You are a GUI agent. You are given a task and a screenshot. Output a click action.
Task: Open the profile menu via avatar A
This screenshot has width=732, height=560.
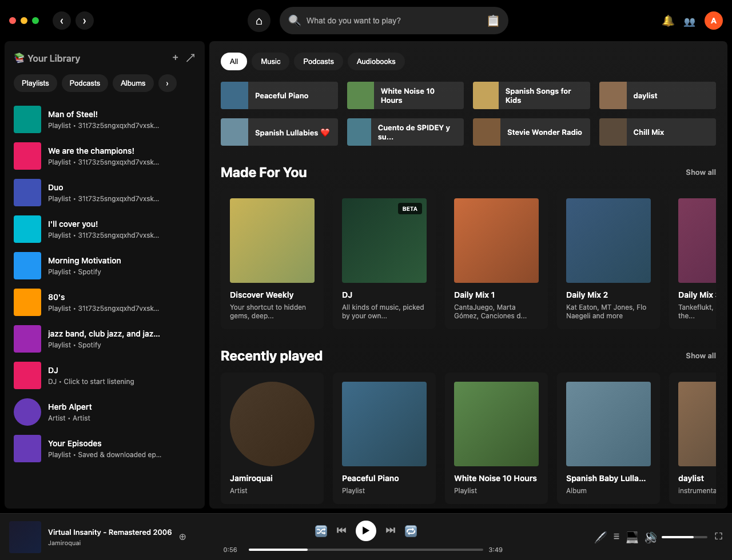coord(713,20)
